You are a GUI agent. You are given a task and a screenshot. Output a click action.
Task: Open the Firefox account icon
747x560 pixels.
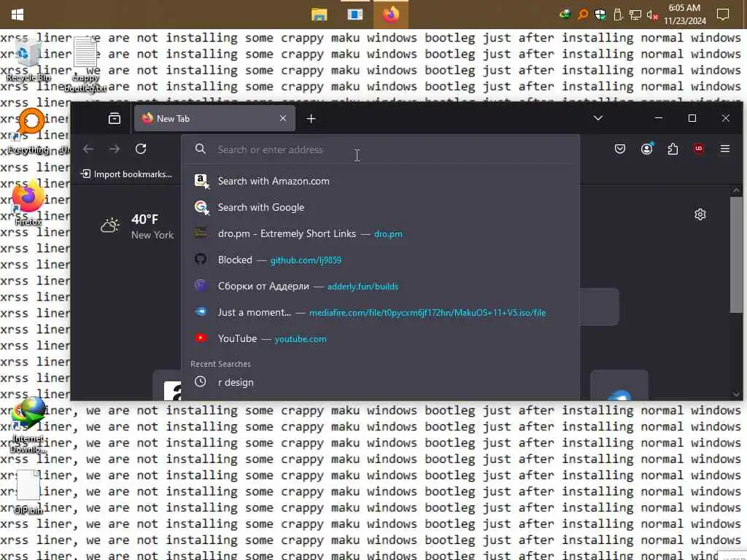pyautogui.click(x=646, y=149)
